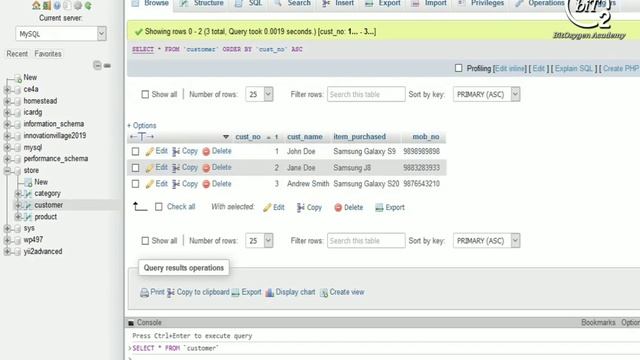Click Explain SQL link

pyautogui.click(x=574, y=69)
